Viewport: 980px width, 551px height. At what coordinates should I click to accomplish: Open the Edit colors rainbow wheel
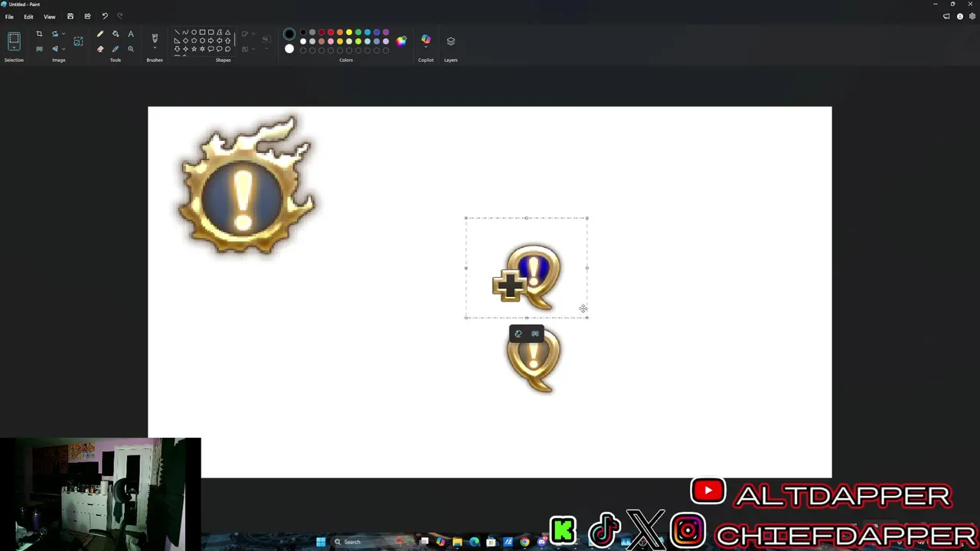pos(401,41)
